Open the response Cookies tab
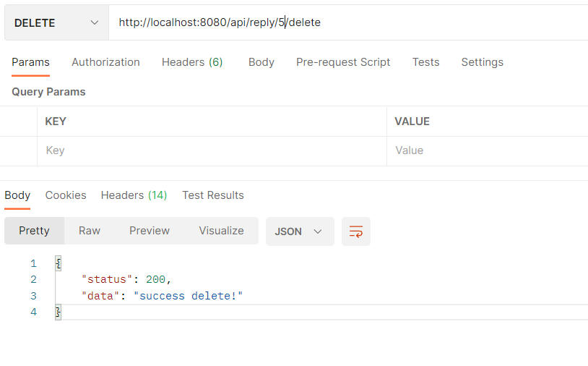Screen dimensions: 588x366 pos(66,195)
